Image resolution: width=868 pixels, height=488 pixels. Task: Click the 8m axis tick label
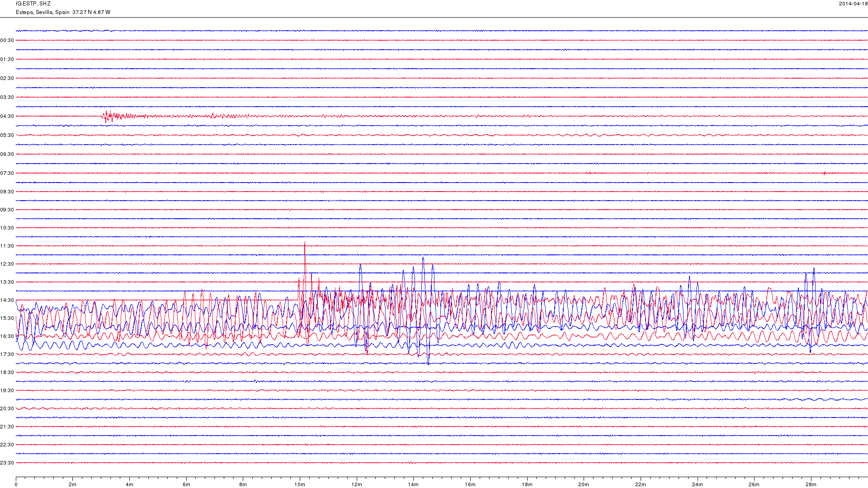[x=243, y=484]
